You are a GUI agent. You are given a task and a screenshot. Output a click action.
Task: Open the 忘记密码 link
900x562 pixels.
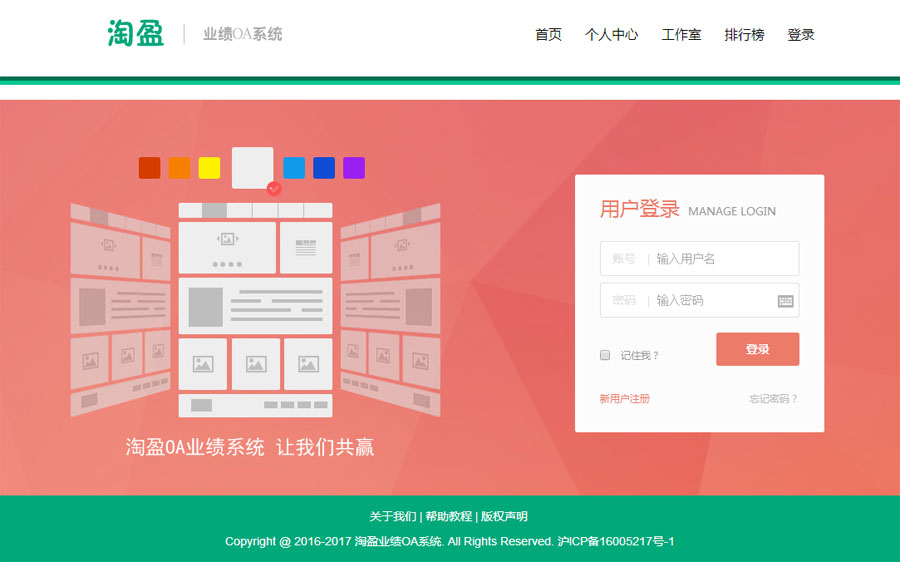point(773,398)
